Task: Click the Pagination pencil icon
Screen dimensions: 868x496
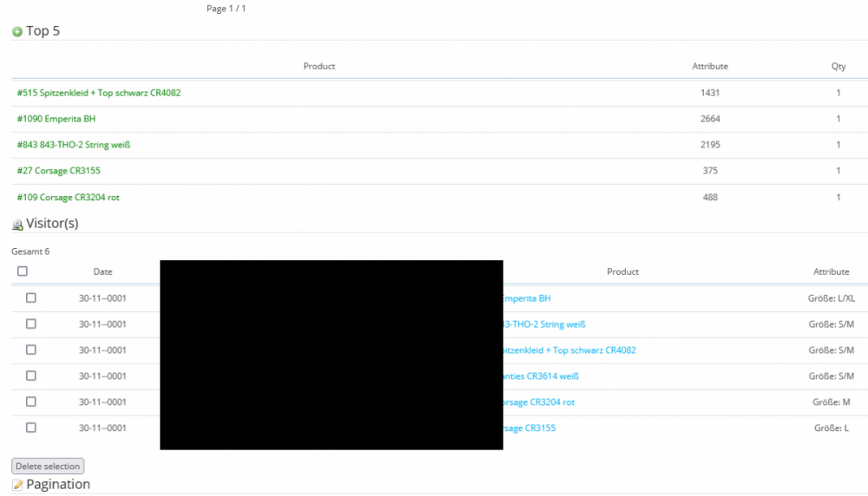Action: pos(17,485)
